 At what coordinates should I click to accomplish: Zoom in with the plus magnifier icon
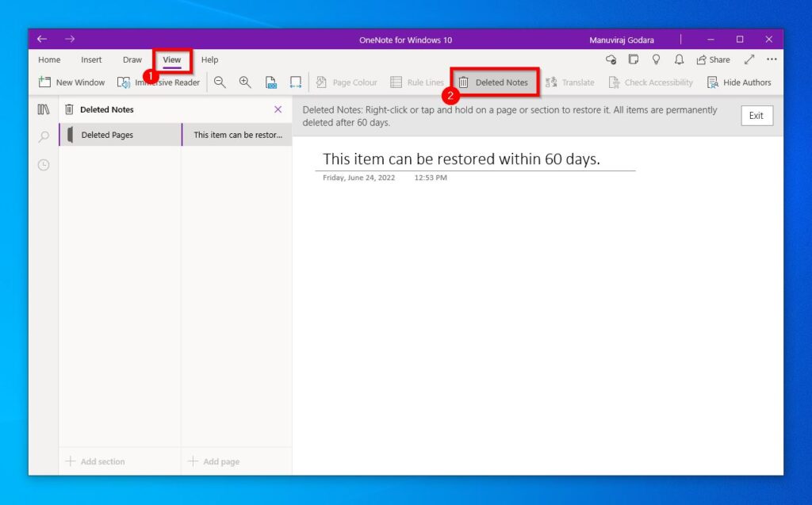[x=245, y=82]
